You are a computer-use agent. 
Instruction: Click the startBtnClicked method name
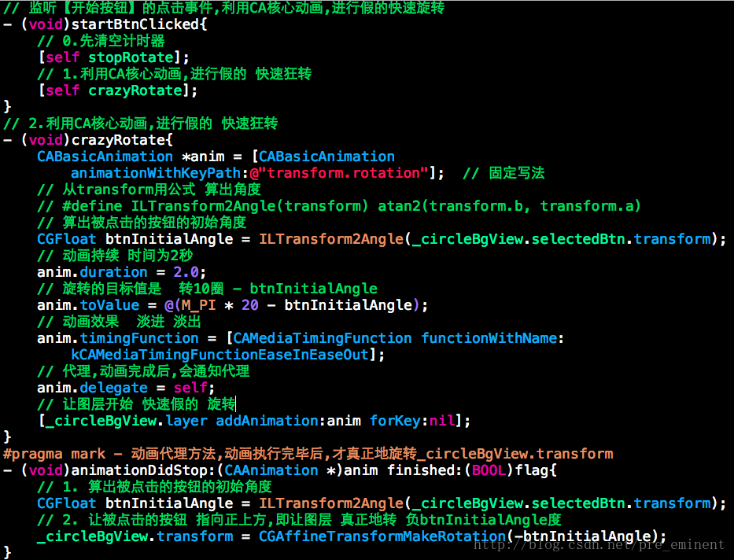[x=136, y=24]
